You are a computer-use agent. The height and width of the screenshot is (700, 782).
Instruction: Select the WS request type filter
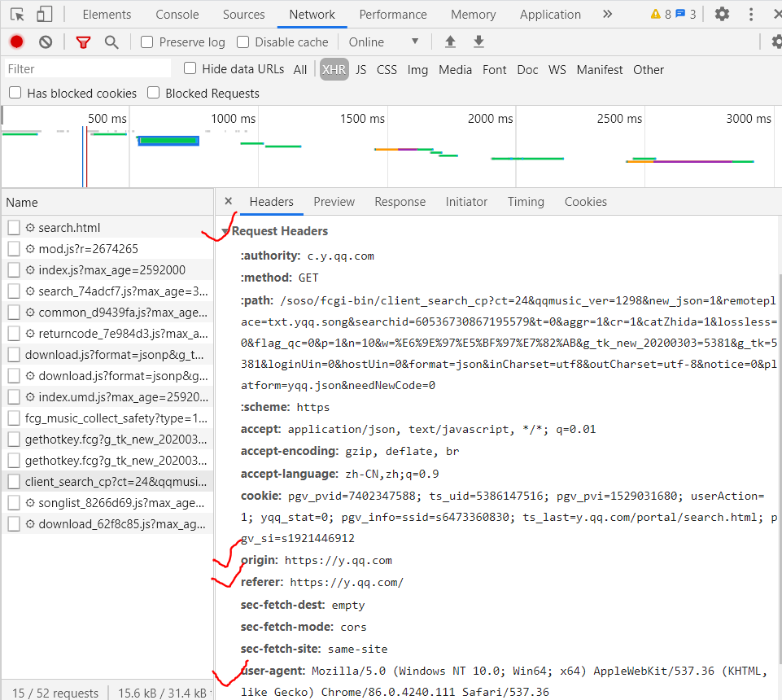point(557,70)
